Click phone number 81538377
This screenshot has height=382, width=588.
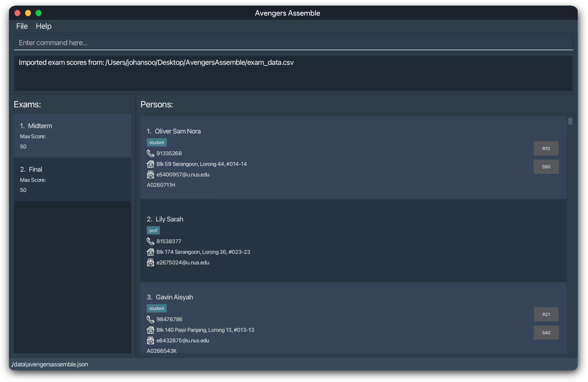point(169,241)
